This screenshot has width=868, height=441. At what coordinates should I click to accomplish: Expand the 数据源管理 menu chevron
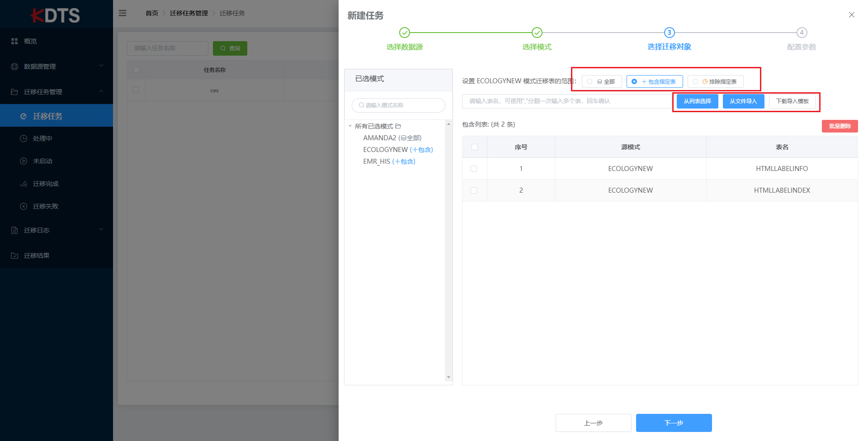click(101, 66)
